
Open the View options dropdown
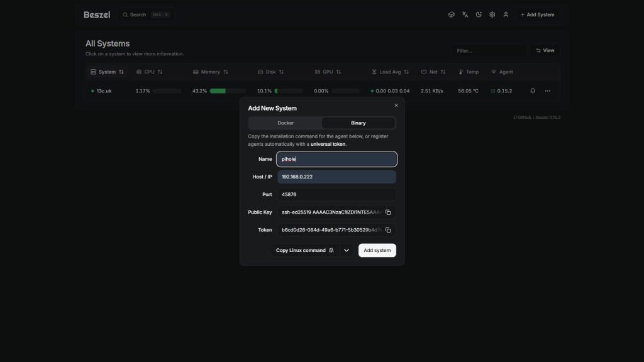[x=545, y=50]
